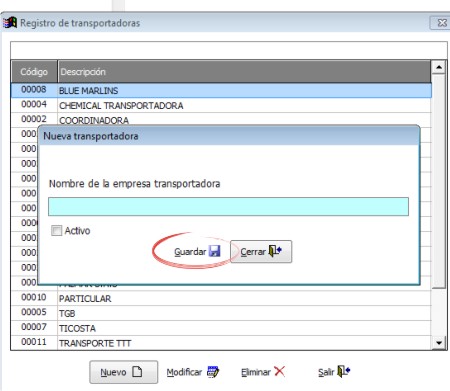Select the CHEMICAL TRANSPORTADORA row
This screenshot has height=391, width=450.
[x=221, y=105]
